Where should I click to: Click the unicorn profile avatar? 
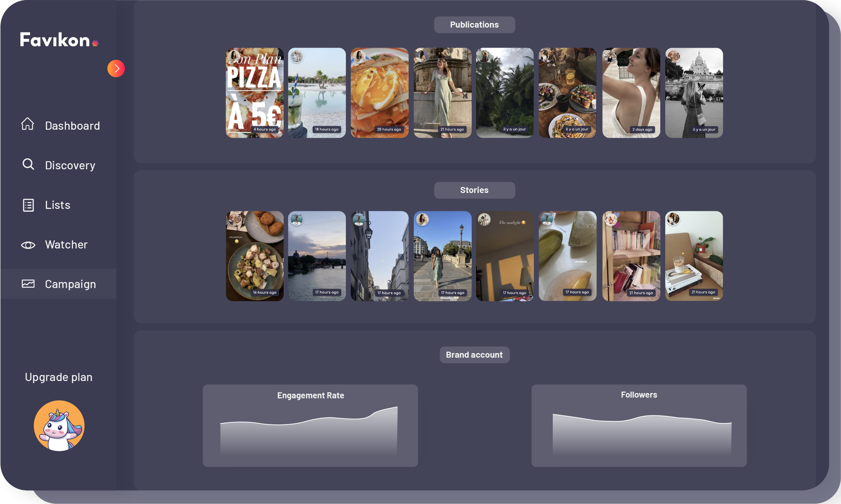point(59,426)
